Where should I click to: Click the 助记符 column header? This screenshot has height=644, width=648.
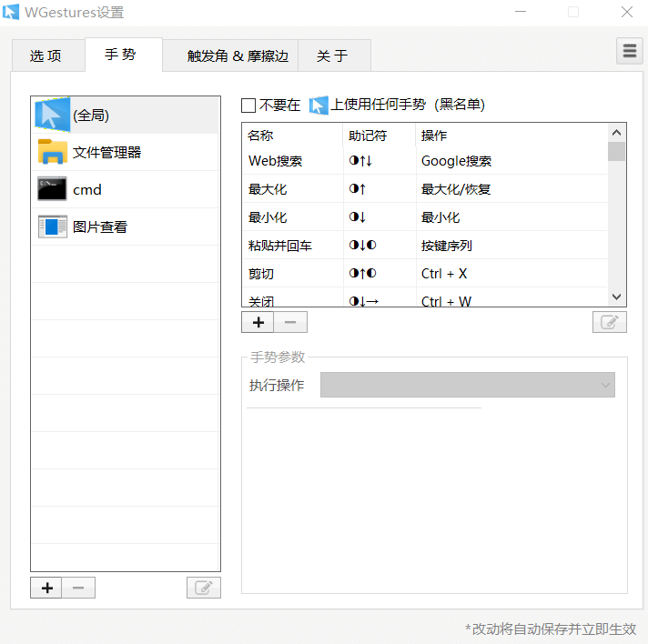point(379,136)
